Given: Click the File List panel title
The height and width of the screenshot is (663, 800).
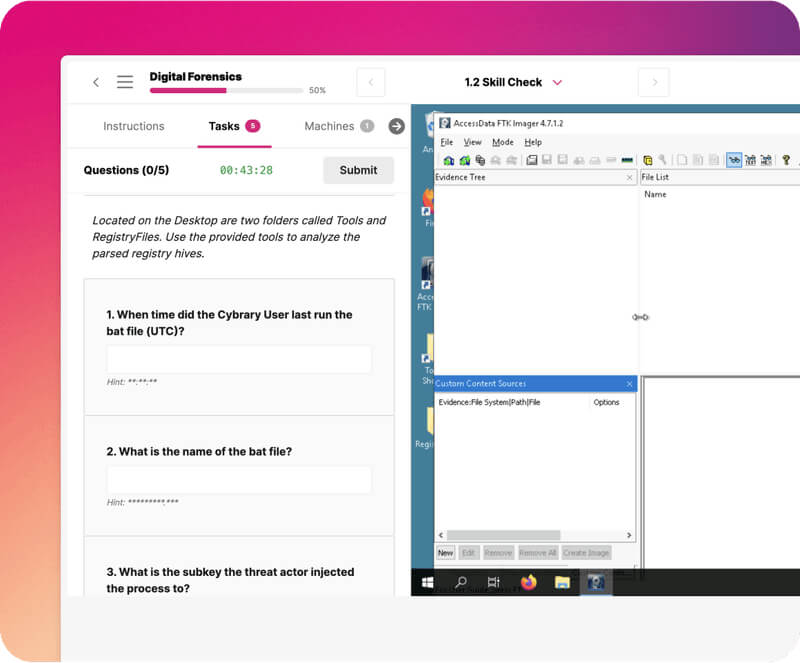Looking at the screenshot, I should pyautogui.click(x=655, y=177).
